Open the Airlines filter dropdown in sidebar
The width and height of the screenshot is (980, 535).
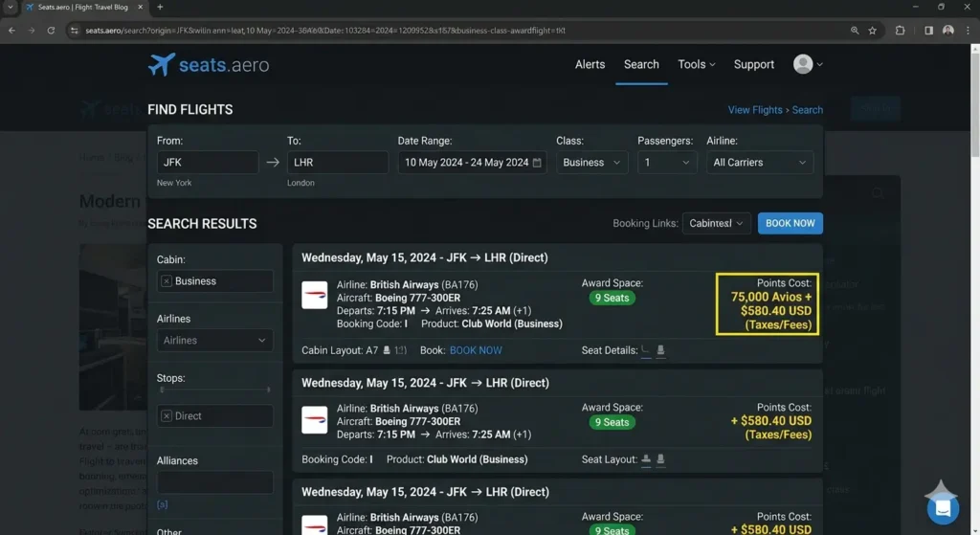pyautogui.click(x=214, y=340)
